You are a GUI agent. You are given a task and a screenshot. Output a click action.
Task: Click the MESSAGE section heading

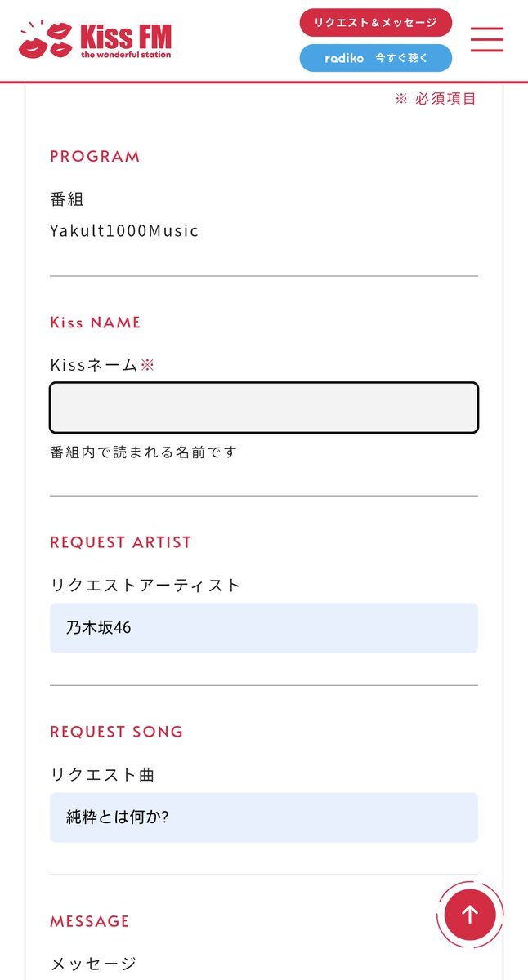[90, 921]
